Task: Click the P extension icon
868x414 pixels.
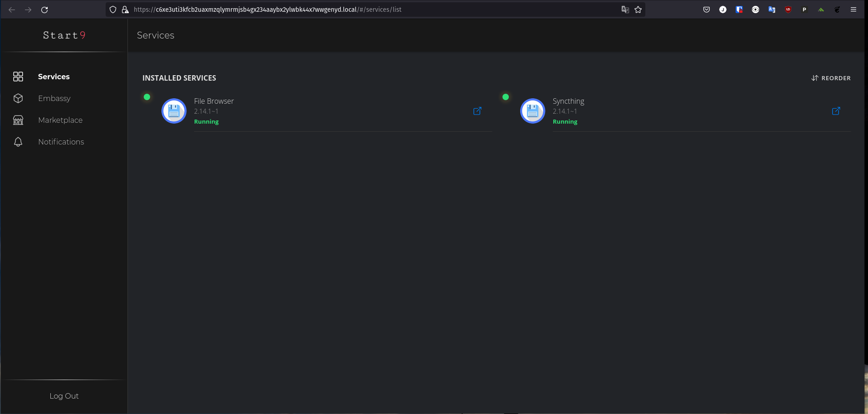Action: click(x=805, y=10)
